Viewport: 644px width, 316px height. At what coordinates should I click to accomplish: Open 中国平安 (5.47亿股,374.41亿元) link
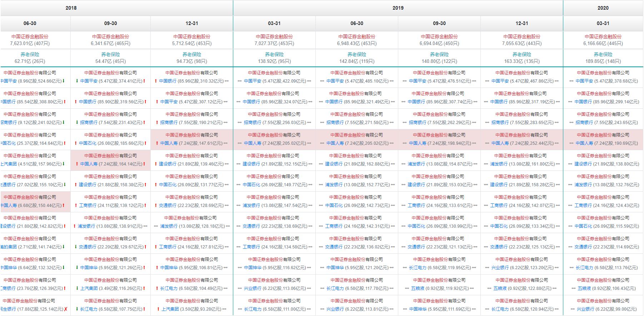89,81
